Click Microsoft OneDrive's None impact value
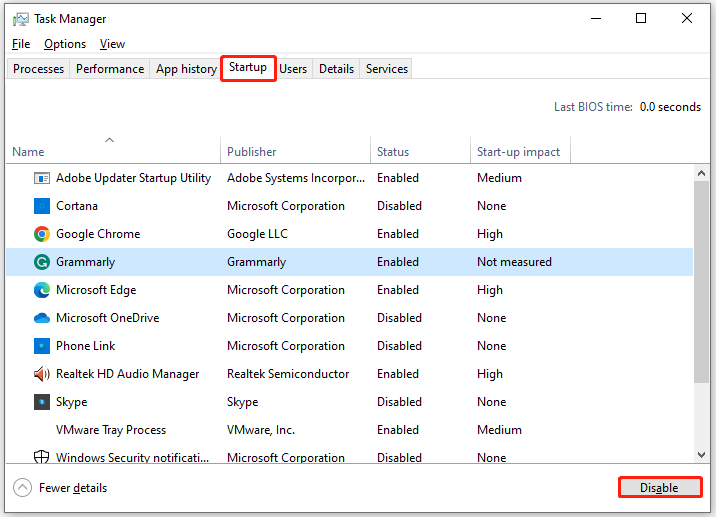Image resolution: width=716 pixels, height=517 pixels. [x=491, y=318]
